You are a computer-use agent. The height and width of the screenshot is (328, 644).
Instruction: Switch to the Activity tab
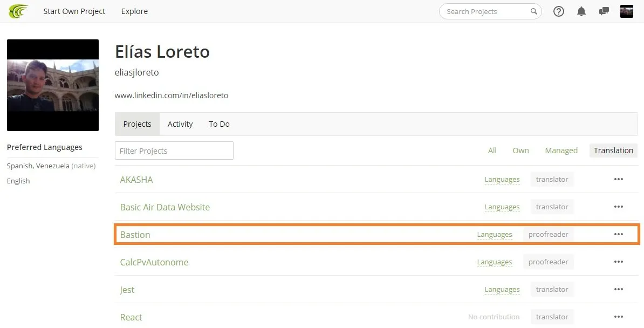[180, 124]
